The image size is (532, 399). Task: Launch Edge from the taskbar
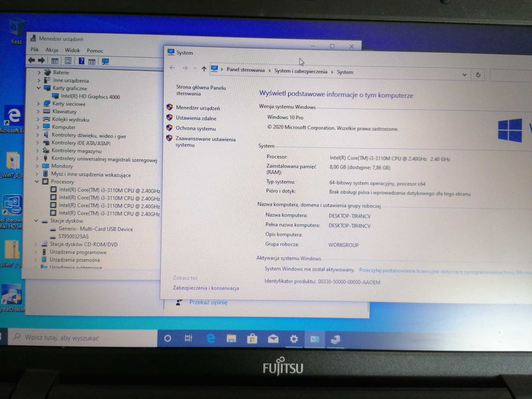(210, 339)
